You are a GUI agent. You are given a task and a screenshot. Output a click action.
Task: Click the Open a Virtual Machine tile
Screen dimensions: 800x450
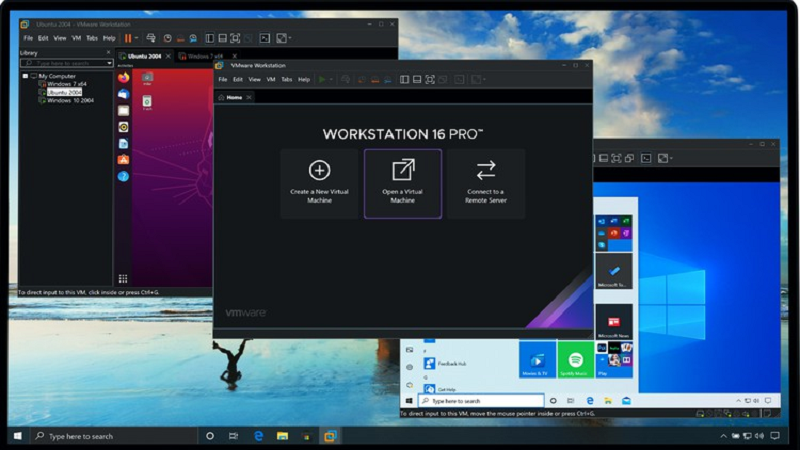tap(403, 183)
